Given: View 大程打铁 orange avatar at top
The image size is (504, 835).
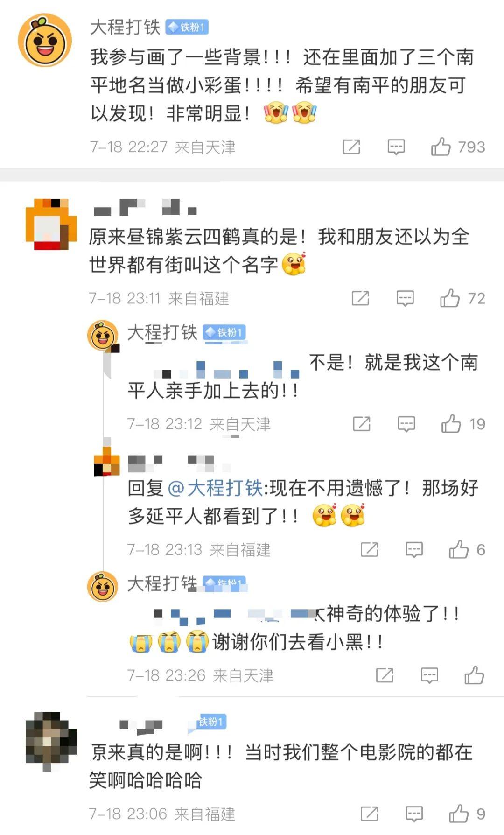Looking at the screenshot, I should (45, 40).
